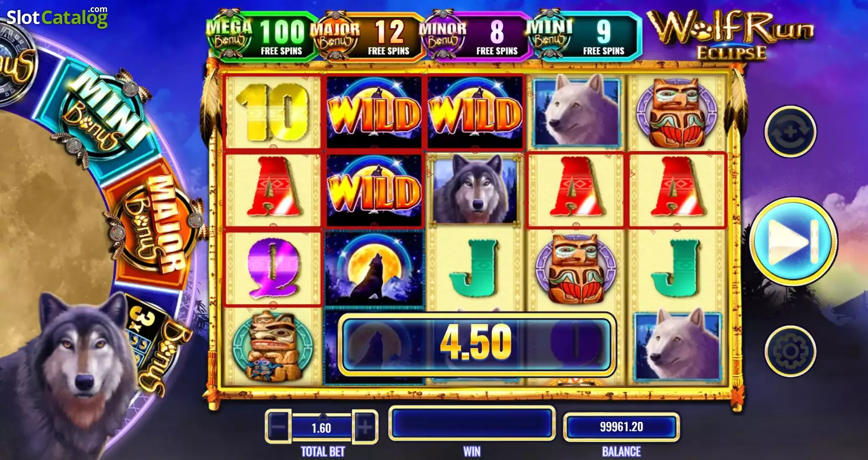This screenshot has height=460, width=868.
Task: Increase total bet with plus button
Action: coord(365,427)
